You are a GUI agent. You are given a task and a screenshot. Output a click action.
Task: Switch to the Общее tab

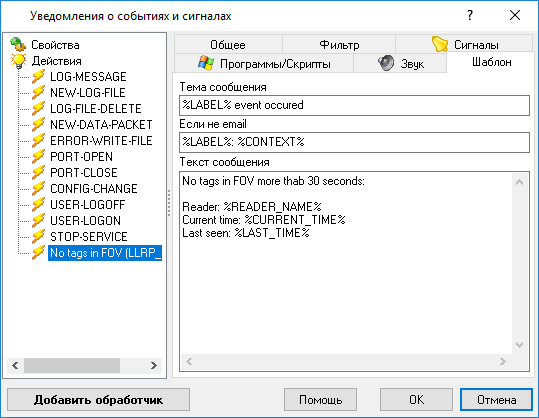(228, 44)
